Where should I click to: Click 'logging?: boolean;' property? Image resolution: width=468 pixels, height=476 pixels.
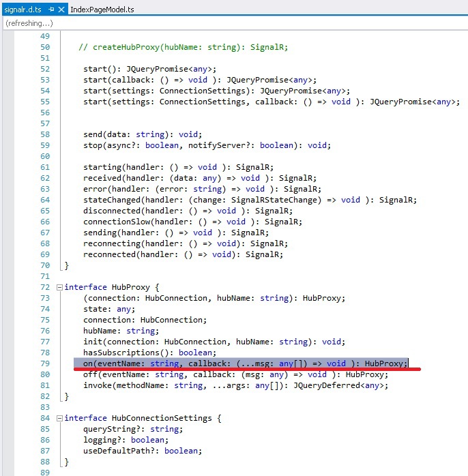[126, 440]
